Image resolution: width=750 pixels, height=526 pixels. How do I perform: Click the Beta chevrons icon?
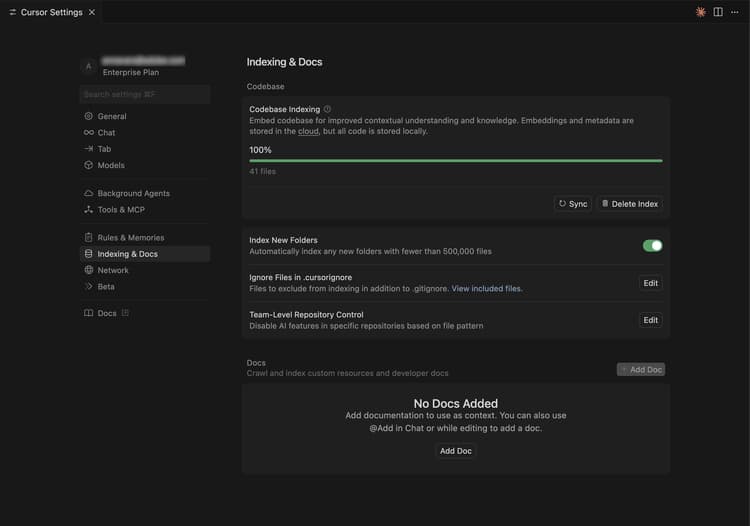coord(88,286)
